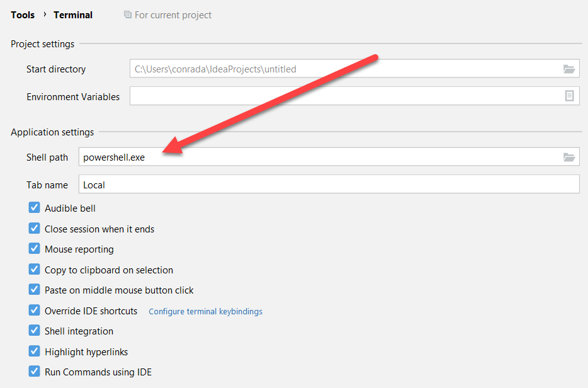The height and width of the screenshot is (388, 588).
Task: Uncheck Close session when it ends
Action: (35, 229)
